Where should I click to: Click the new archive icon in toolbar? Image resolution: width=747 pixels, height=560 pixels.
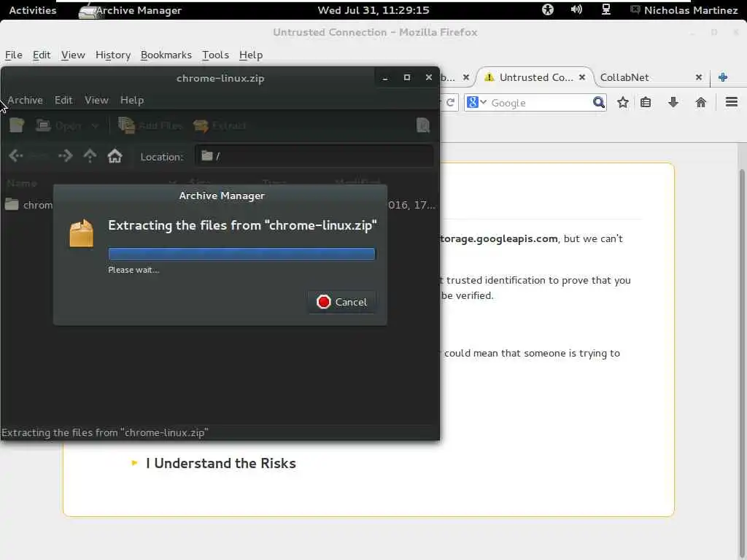17,125
